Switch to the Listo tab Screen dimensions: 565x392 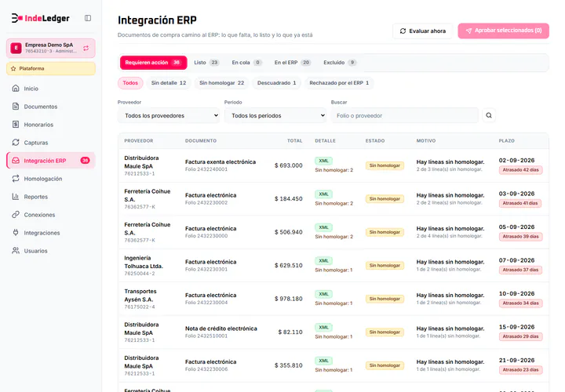pyautogui.click(x=206, y=62)
